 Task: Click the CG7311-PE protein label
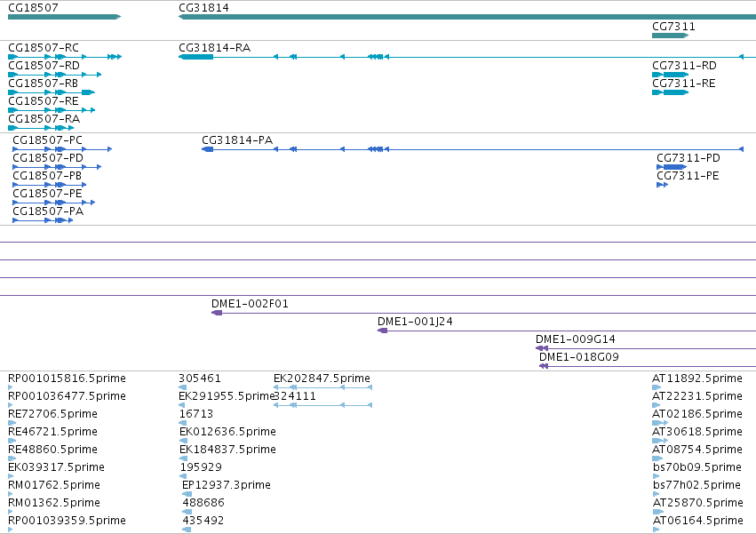(x=688, y=176)
